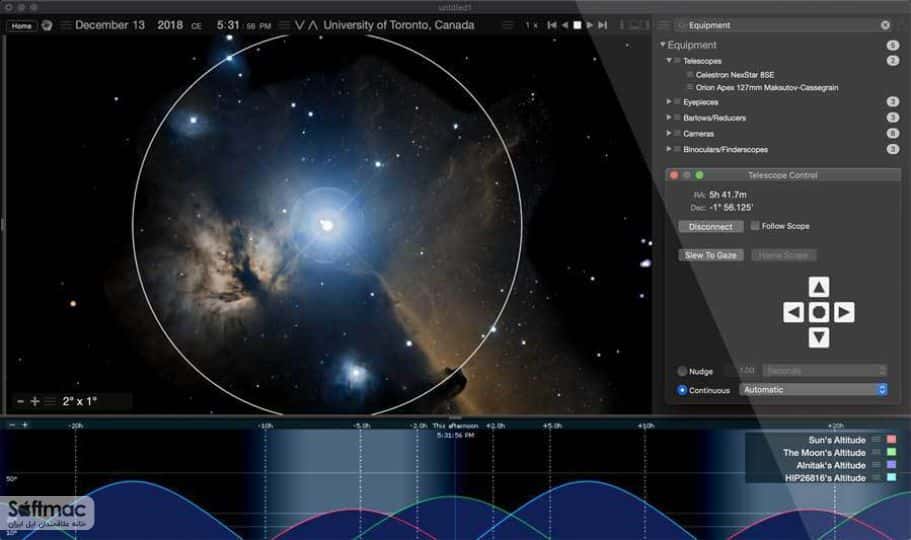
Task: Open the time flow menu icon
Action: (508, 26)
